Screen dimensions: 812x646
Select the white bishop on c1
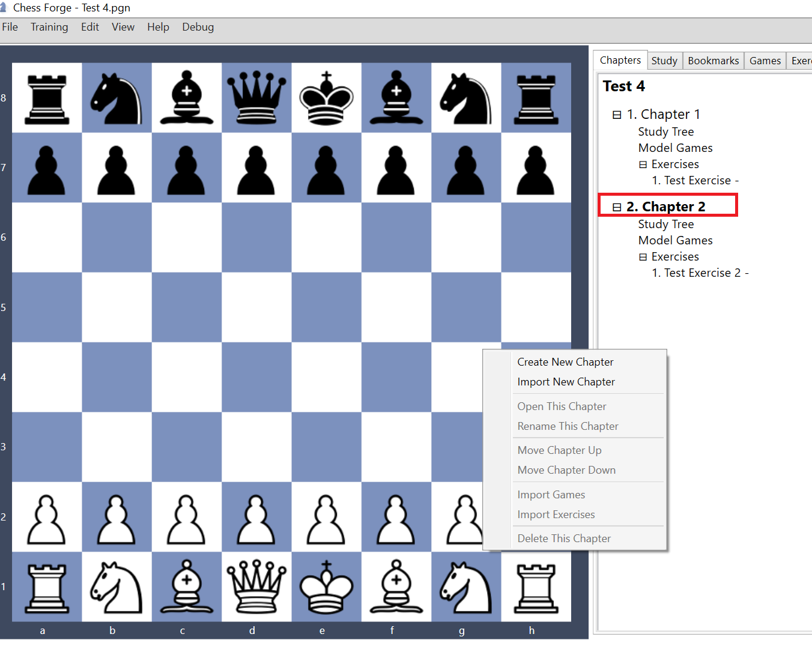click(x=186, y=587)
